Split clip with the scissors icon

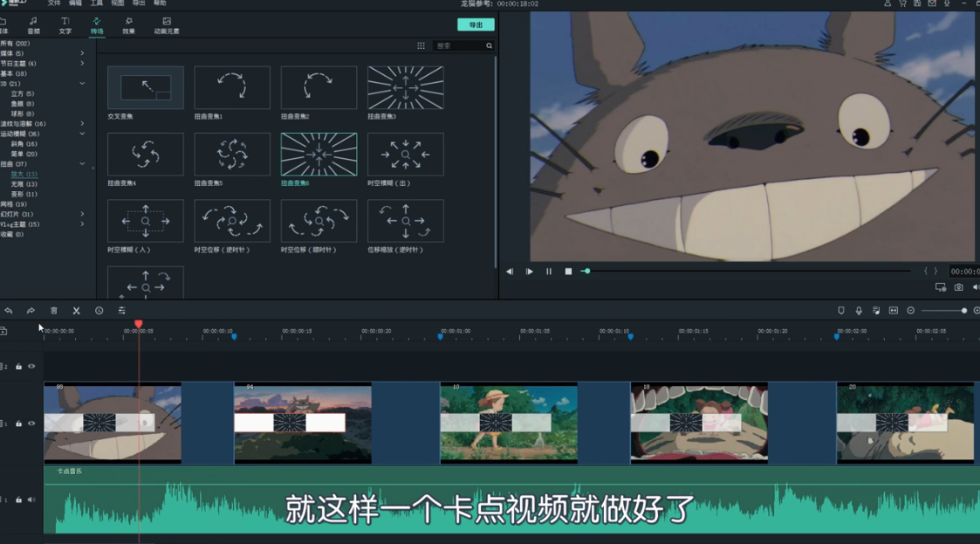click(76, 310)
